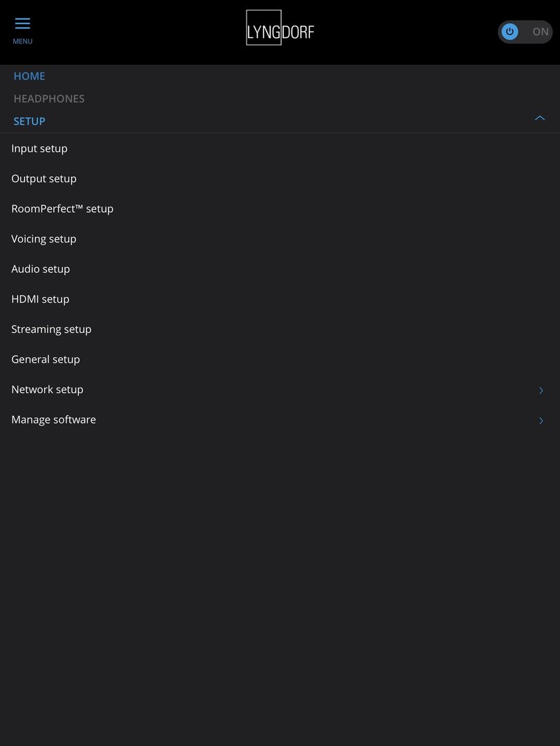Navigate to HOME

click(29, 76)
